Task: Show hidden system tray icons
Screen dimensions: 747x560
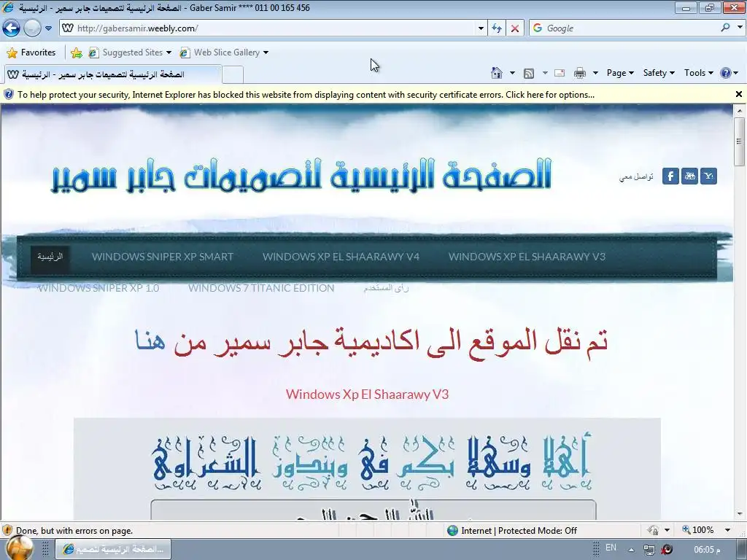Action: 631,550
